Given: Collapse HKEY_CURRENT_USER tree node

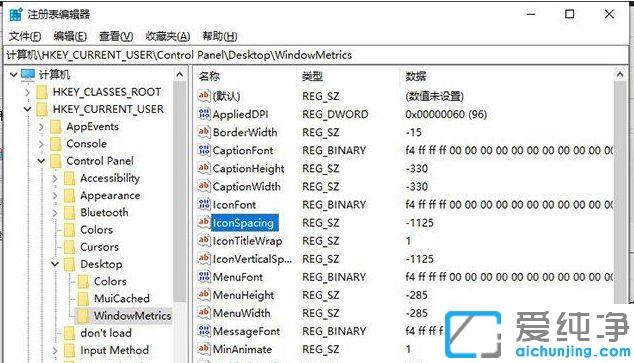Looking at the screenshot, I should (x=27, y=109).
